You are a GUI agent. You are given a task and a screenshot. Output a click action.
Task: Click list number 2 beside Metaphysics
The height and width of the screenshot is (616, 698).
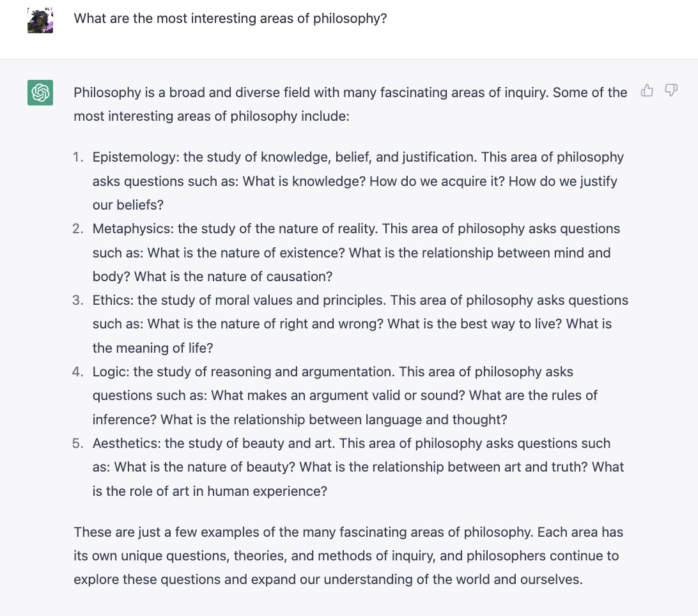click(77, 229)
